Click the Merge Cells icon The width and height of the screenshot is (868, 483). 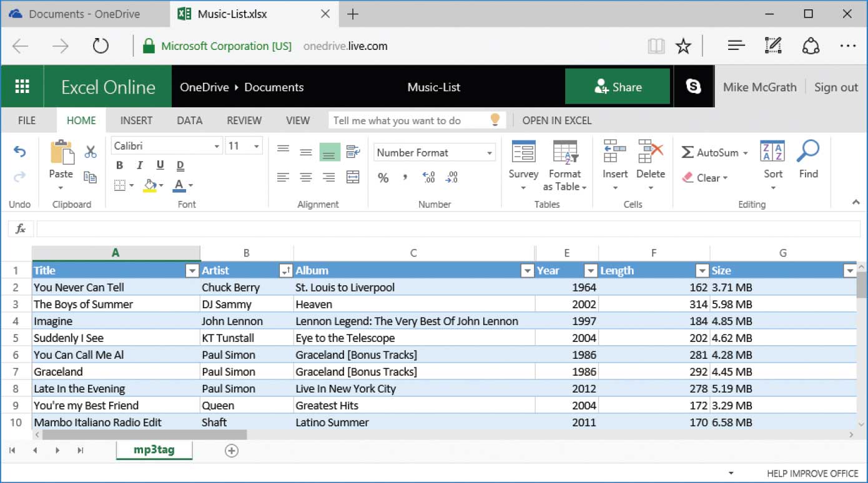point(353,177)
